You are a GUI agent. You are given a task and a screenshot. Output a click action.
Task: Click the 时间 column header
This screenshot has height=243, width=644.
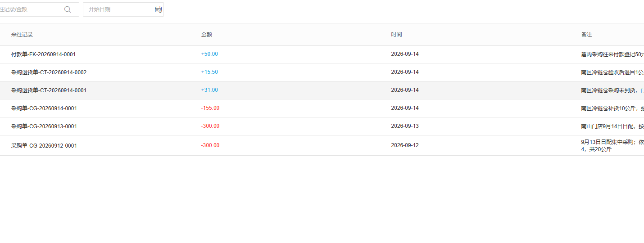(x=396, y=35)
